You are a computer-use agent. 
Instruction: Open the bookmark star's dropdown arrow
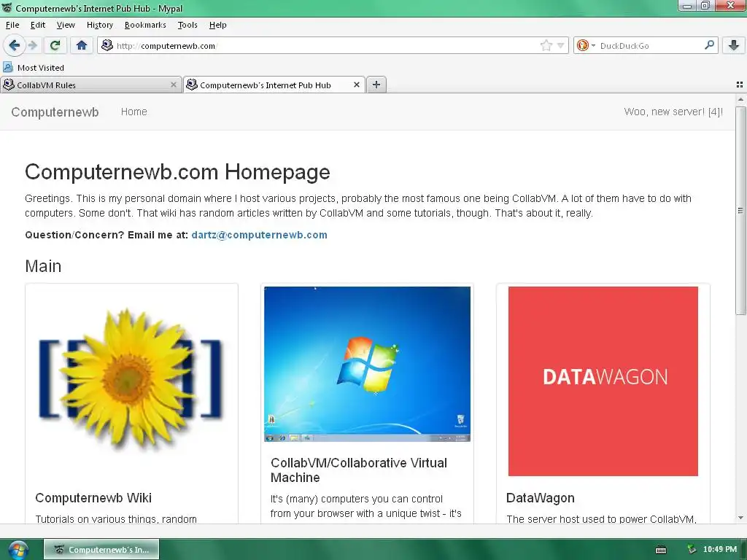pos(561,46)
